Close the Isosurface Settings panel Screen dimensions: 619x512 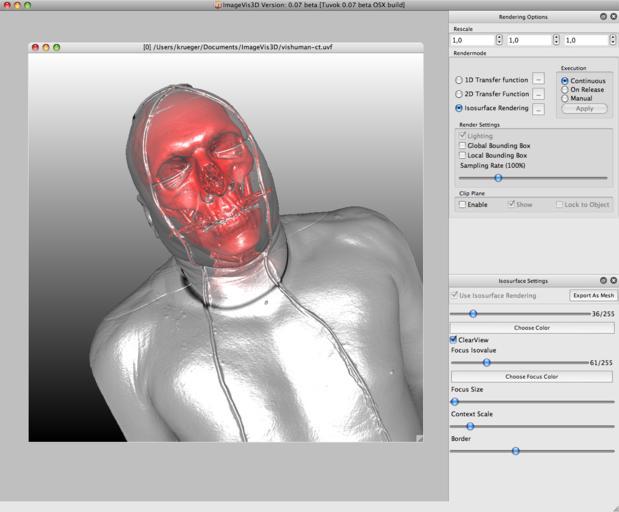(x=612, y=281)
